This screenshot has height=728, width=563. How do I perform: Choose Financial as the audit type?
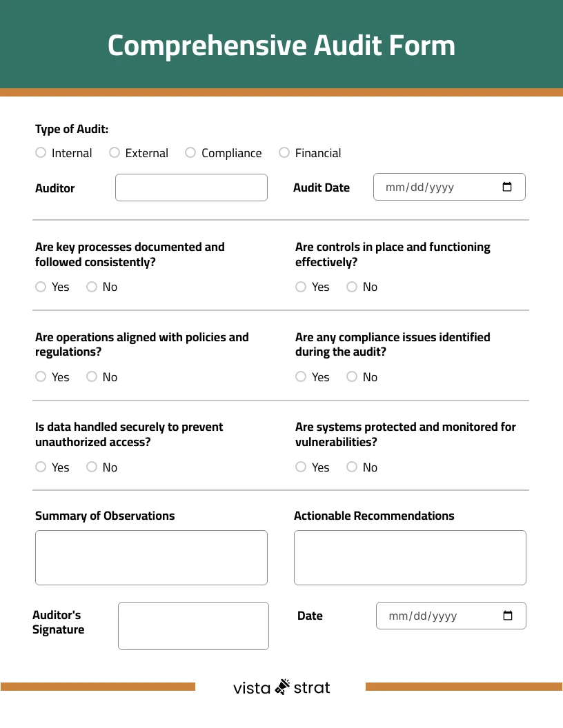tap(284, 152)
